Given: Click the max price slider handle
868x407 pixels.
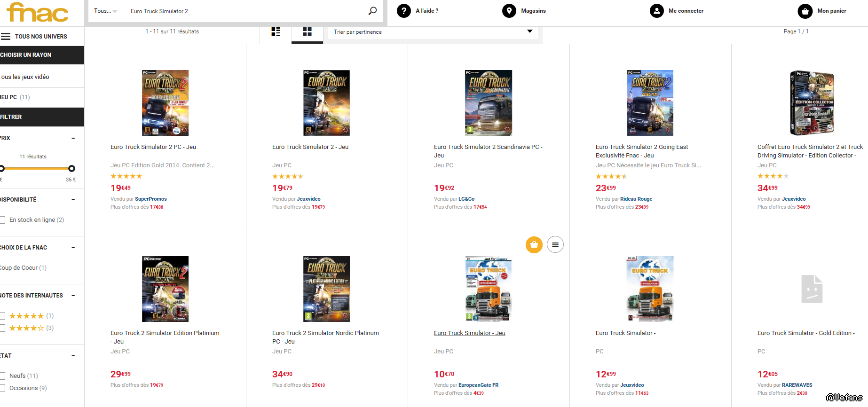Looking at the screenshot, I should 71,168.
